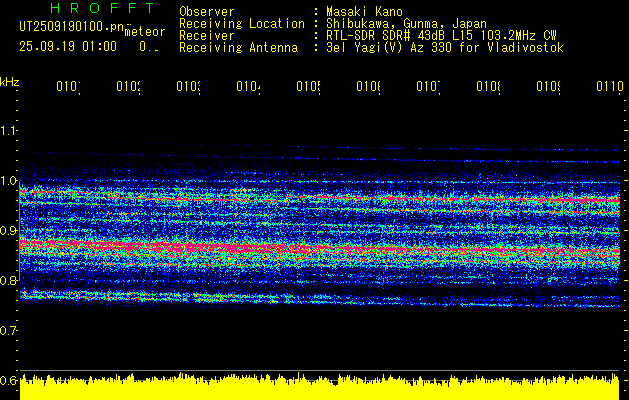629x400 pixels.
Task: Select the observer name Masaki Kano
Action: point(364,11)
